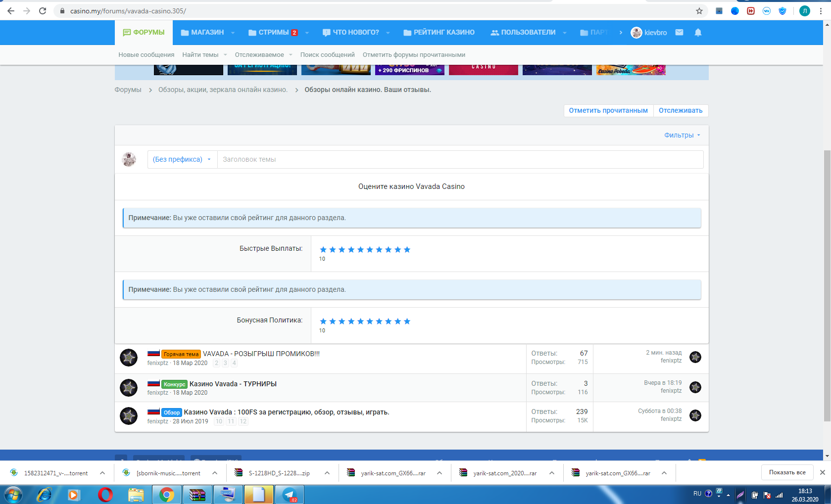Go back with browser back arrow
831x504 pixels.
tap(11, 11)
